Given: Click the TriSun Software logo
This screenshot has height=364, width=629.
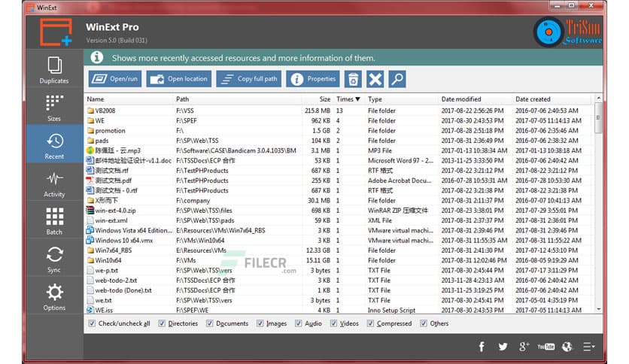Looking at the screenshot, I should [x=567, y=32].
